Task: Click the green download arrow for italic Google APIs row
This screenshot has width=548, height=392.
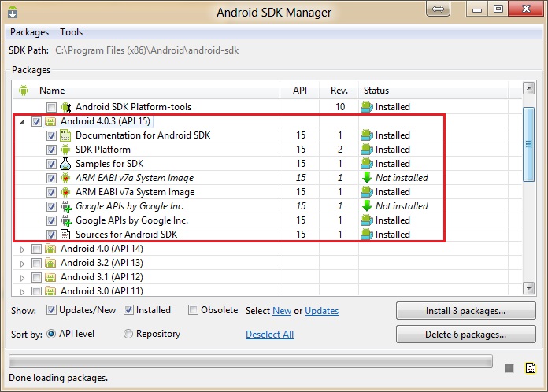Action: tap(367, 206)
